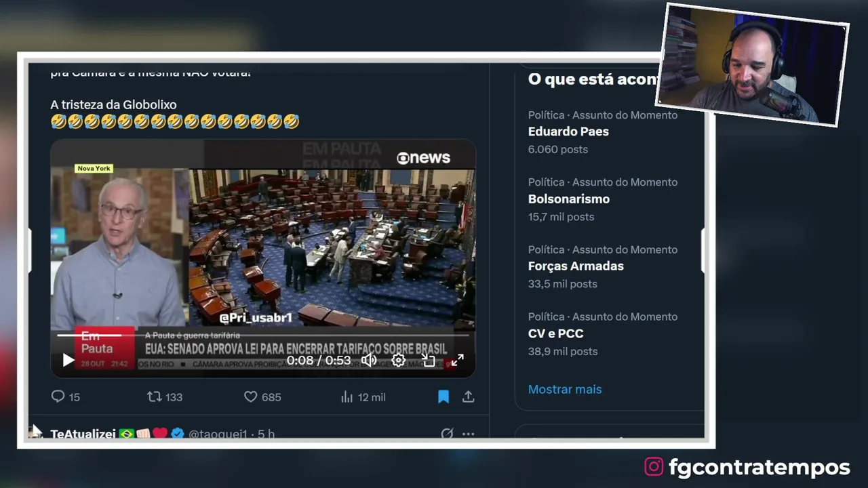Click the '6.060 posts' count
The width and height of the screenshot is (868, 488).
click(x=558, y=149)
